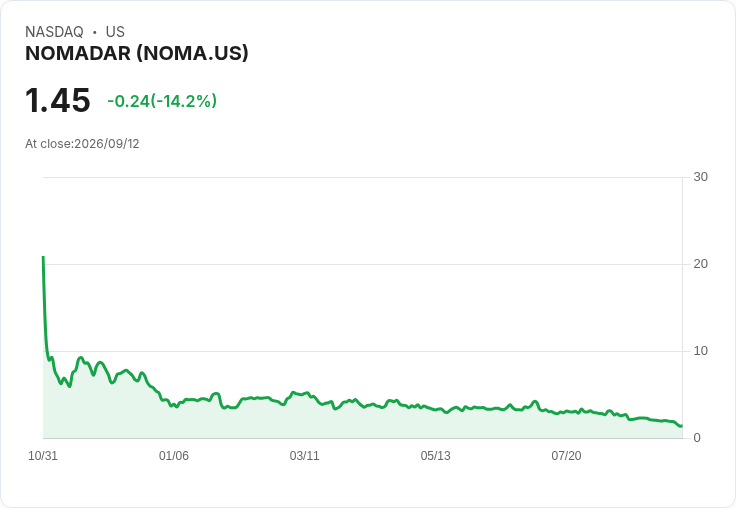Click the 20 horizontal gridline mid-chart
Screen dimensions: 736x508
point(363,264)
